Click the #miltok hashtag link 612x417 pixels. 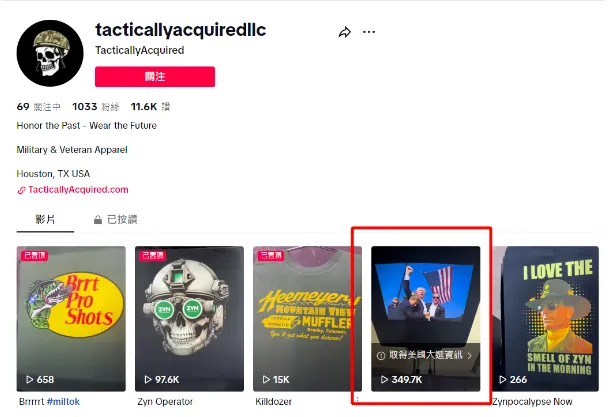63,401
